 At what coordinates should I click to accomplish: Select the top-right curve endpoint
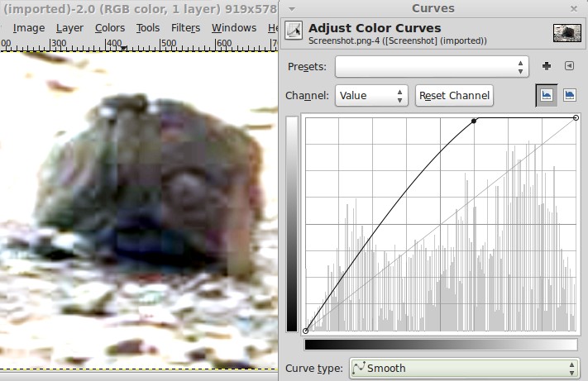click(x=576, y=117)
